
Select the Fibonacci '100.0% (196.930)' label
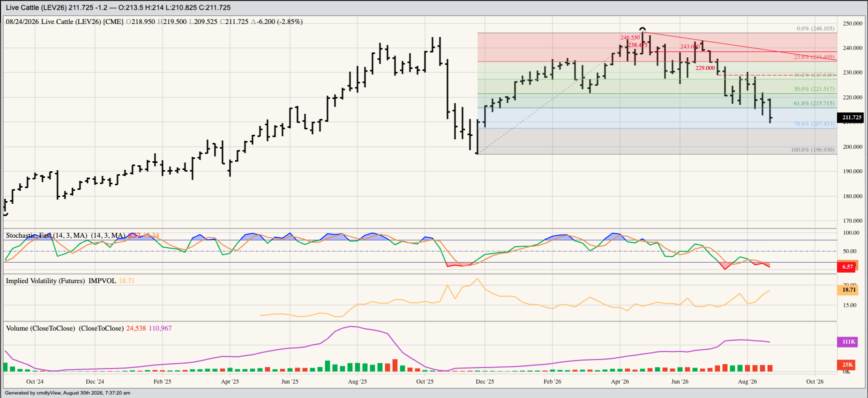coord(812,150)
